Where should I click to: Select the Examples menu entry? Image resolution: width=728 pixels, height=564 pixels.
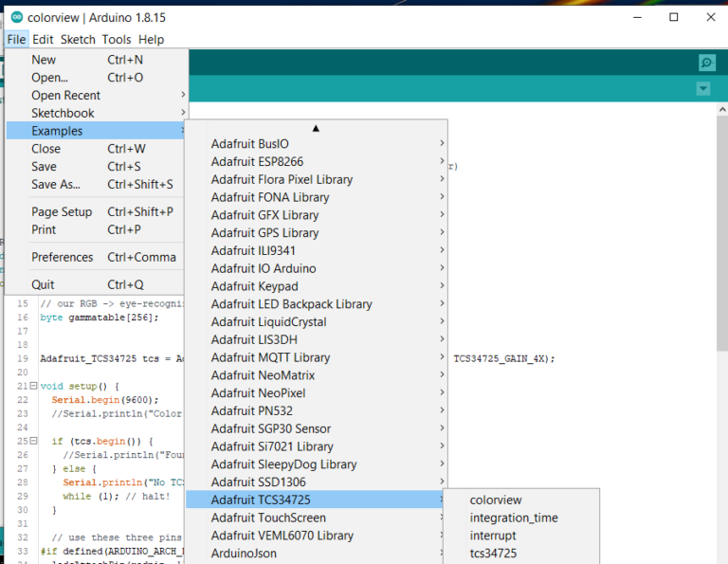tap(97, 131)
